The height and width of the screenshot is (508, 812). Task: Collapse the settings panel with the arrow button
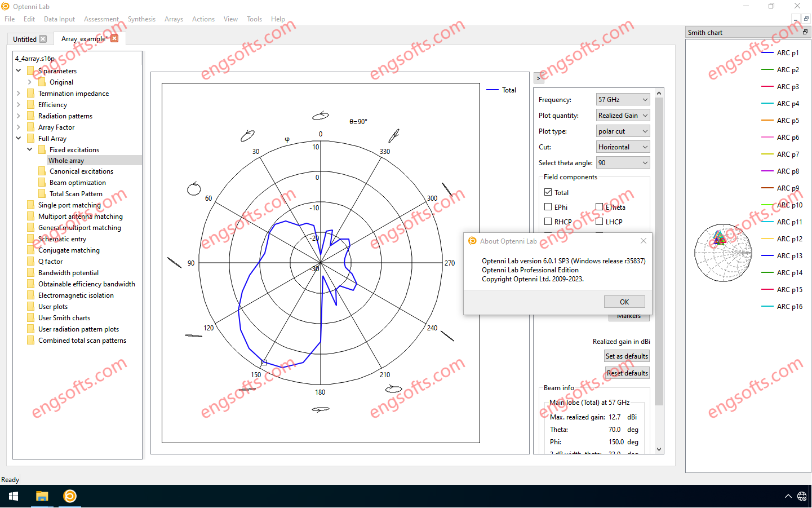(x=539, y=77)
